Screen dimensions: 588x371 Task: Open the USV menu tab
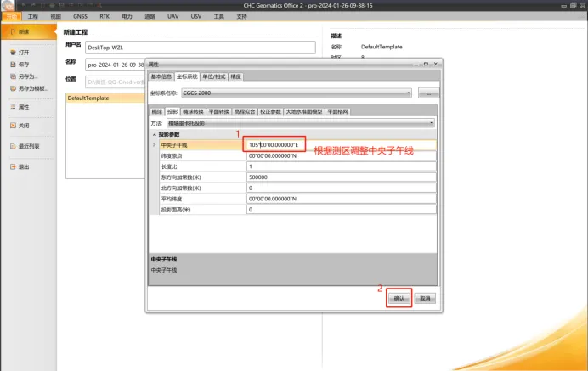pos(196,16)
